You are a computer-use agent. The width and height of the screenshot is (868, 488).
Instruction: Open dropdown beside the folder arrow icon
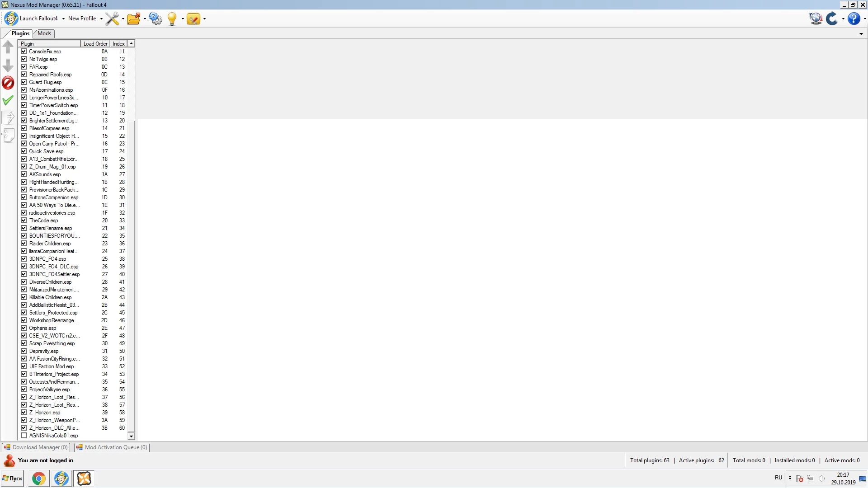tap(145, 19)
